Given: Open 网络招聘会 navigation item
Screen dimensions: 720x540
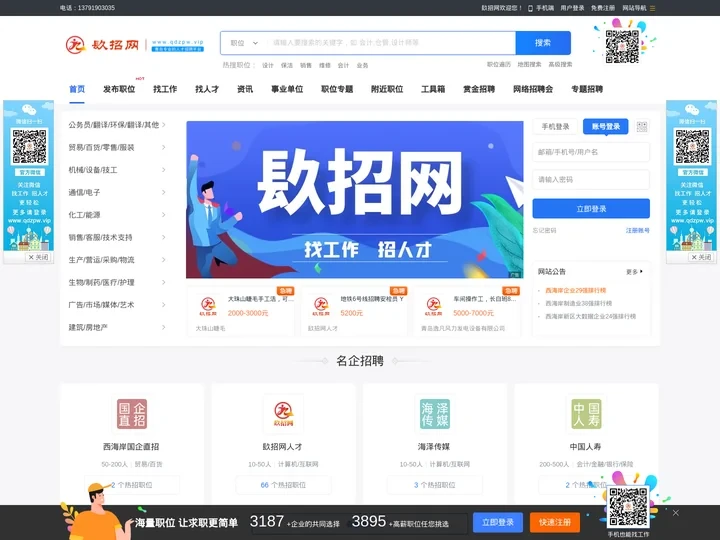Looking at the screenshot, I should [x=533, y=89].
